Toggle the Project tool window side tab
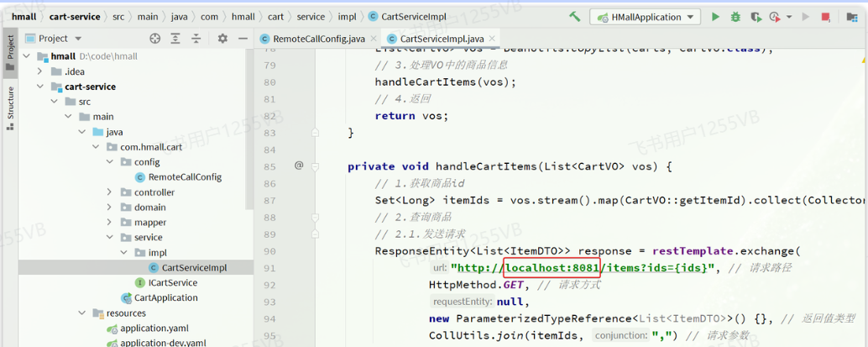This screenshot has width=868, height=347. tap(9, 53)
